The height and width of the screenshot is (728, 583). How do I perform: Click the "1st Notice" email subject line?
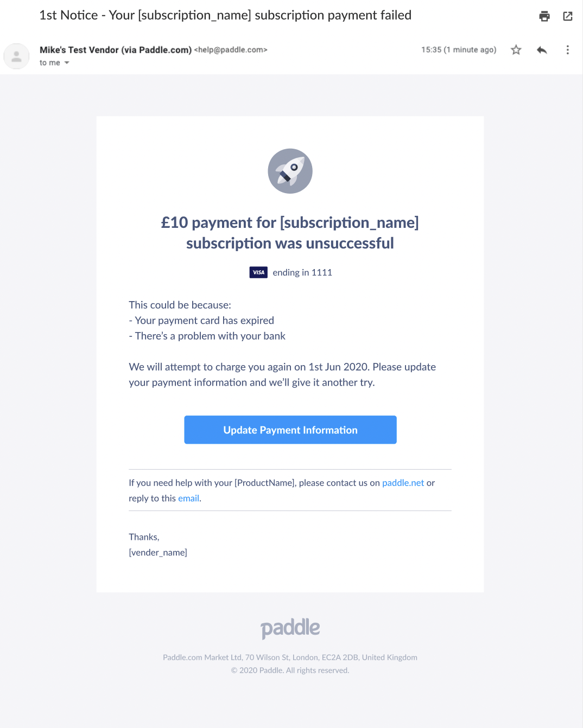click(225, 15)
